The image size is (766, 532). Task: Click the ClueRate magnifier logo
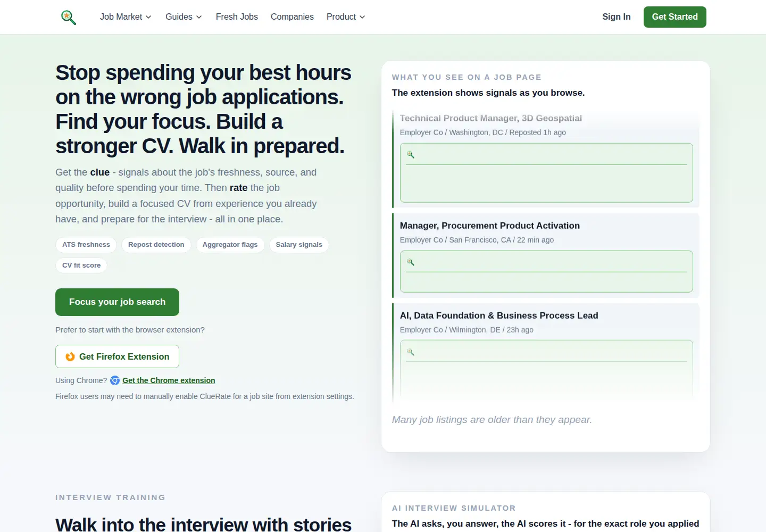[x=69, y=17]
